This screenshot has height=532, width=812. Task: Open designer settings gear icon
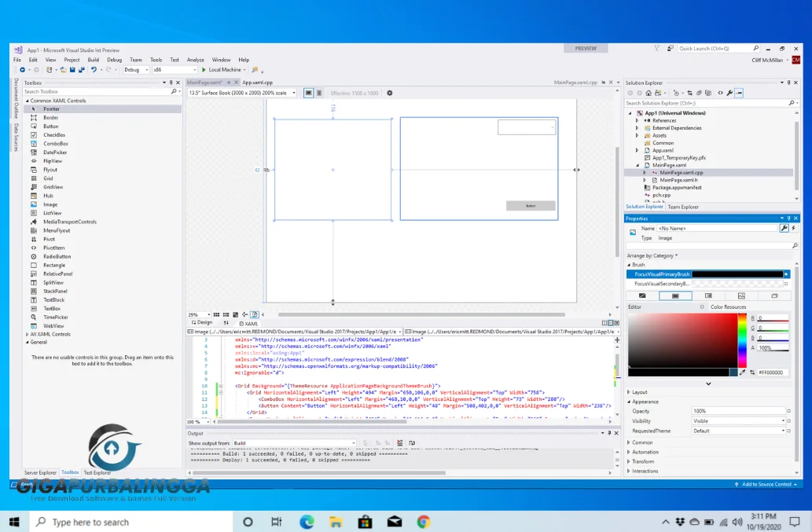click(x=389, y=94)
